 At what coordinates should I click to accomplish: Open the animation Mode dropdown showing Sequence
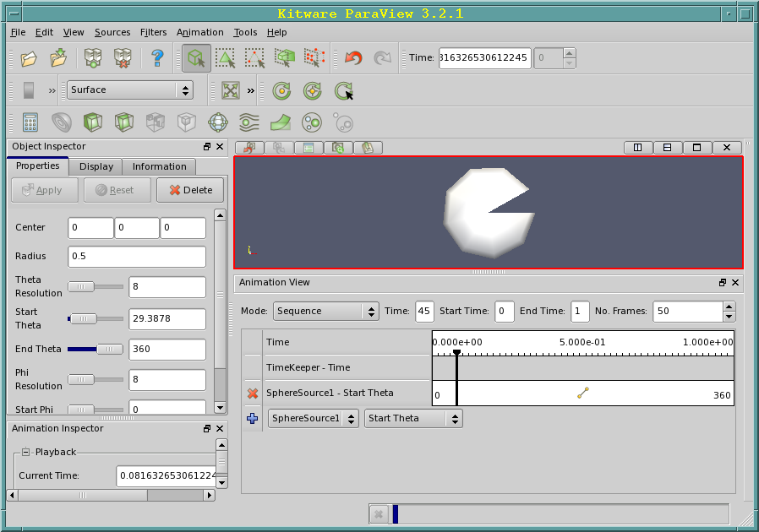pyautogui.click(x=325, y=311)
